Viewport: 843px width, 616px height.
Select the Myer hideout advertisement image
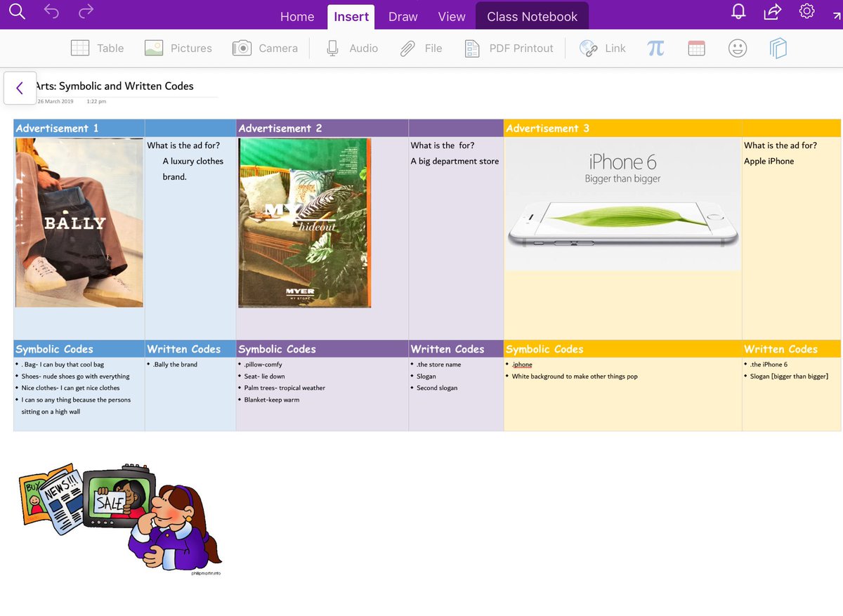point(305,223)
